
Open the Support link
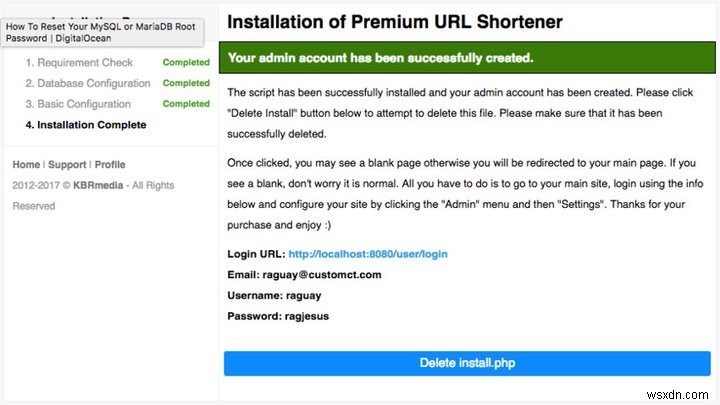67,165
